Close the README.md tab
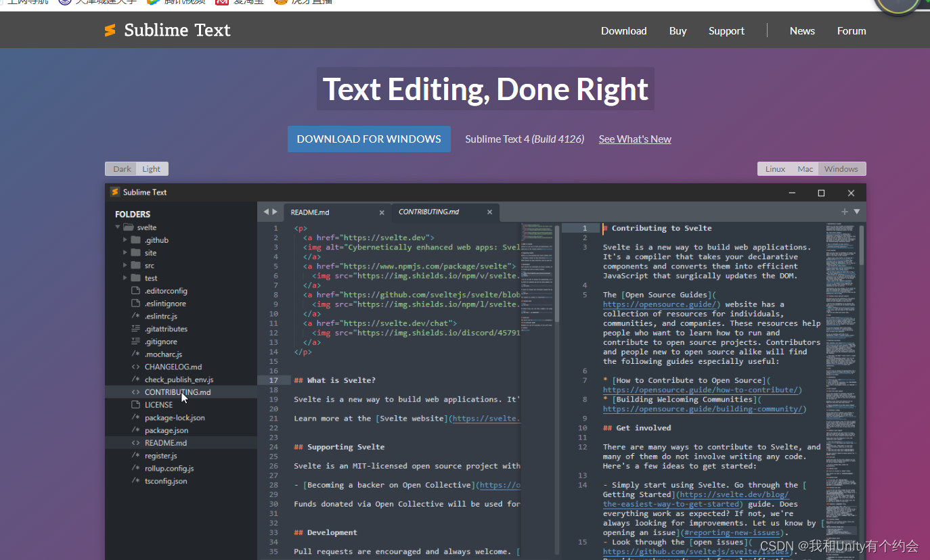This screenshot has height=560, width=930. (x=382, y=212)
